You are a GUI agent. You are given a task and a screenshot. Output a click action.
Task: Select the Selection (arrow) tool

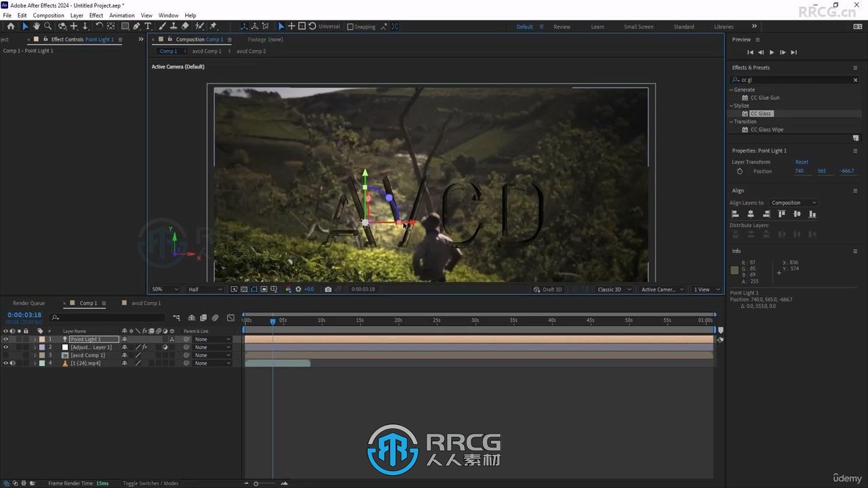click(x=25, y=26)
